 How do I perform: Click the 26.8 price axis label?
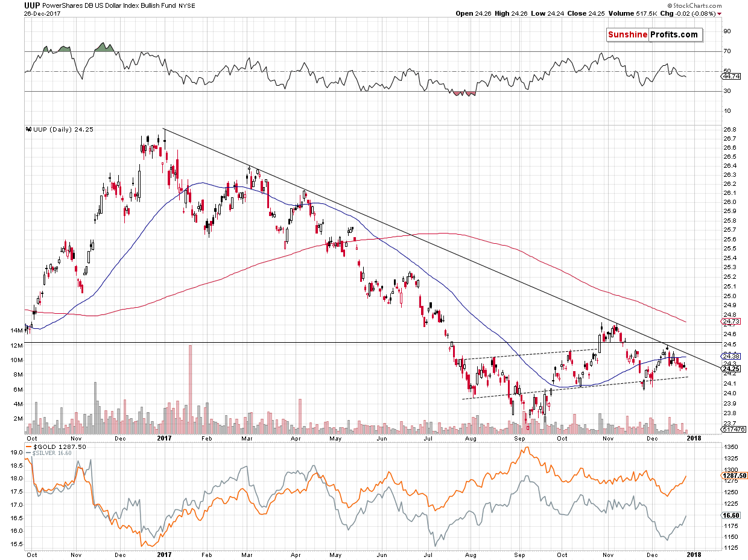click(729, 130)
